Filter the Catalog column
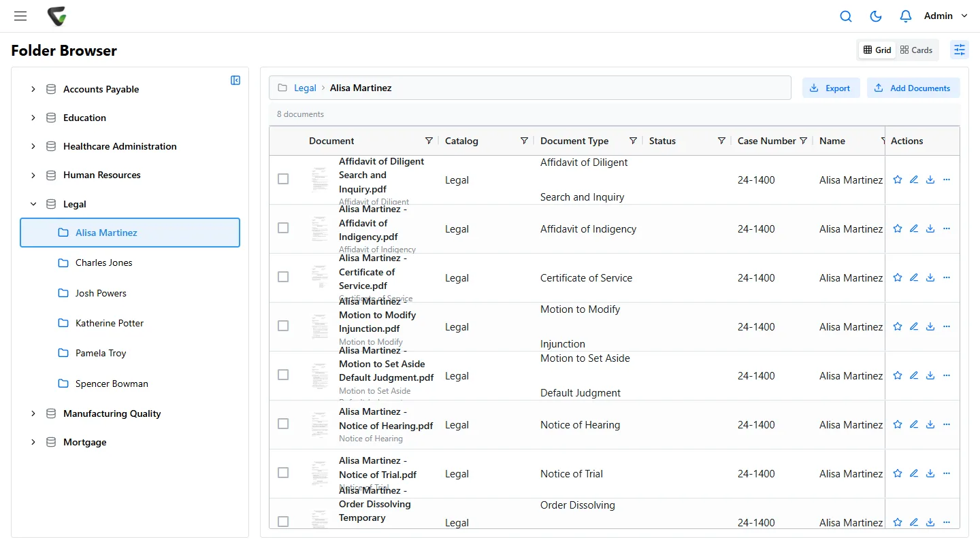The height and width of the screenshot is (544, 980). 524,141
